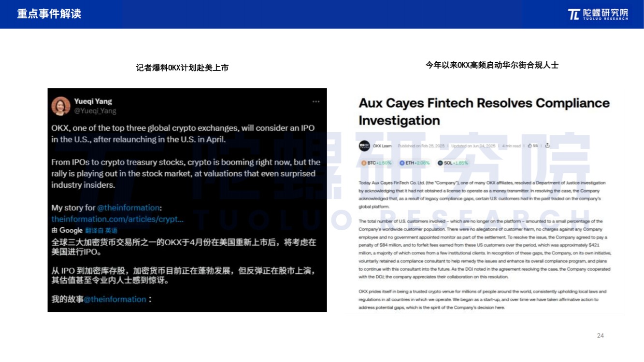The width and height of the screenshot is (644, 362).
Task: Click the Tuoluo Research logo in header
Action: coord(598,14)
